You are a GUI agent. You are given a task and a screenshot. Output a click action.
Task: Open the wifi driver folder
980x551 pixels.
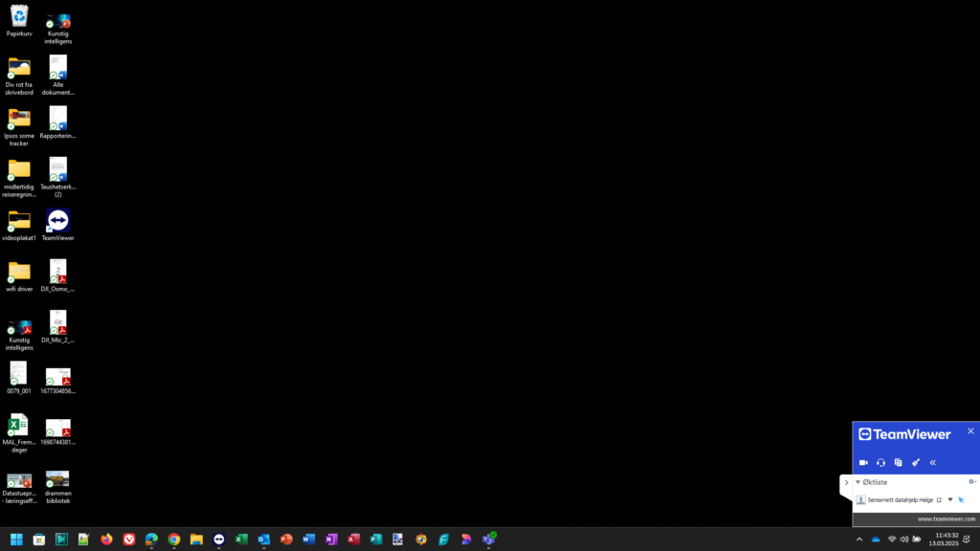coord(19,272)
